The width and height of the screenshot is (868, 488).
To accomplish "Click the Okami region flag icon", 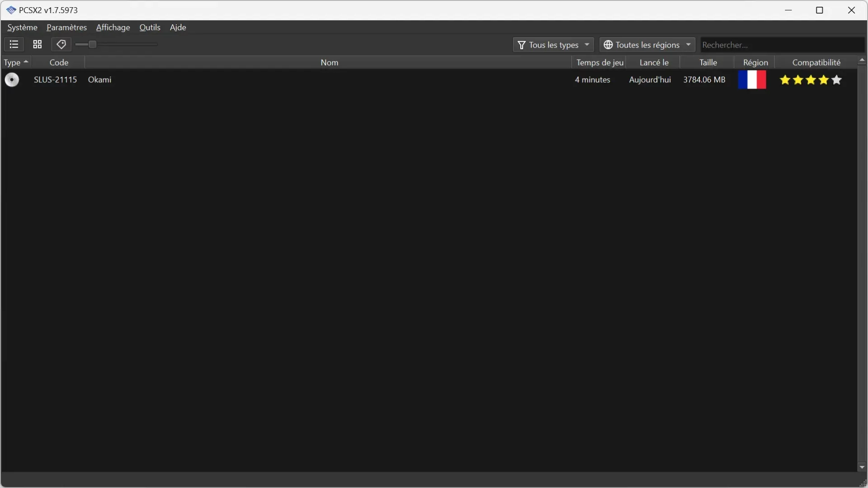I will (x=752, y=80).
